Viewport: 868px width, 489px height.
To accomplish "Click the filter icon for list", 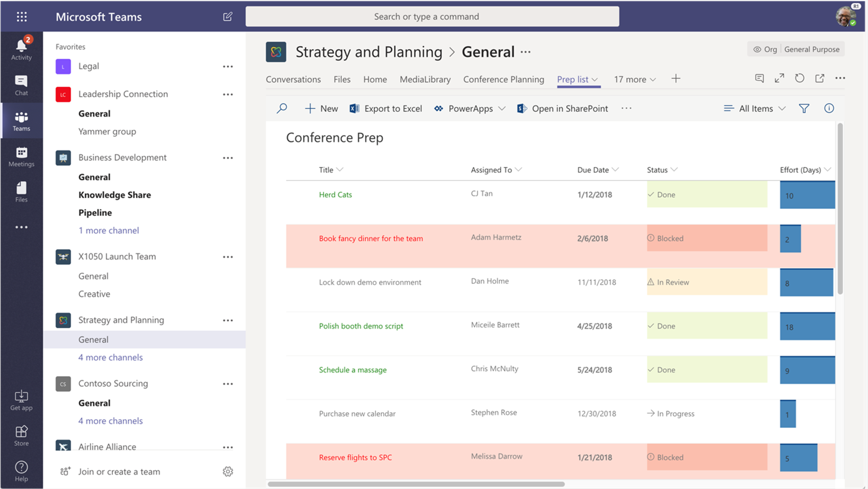I will [804, 108].
